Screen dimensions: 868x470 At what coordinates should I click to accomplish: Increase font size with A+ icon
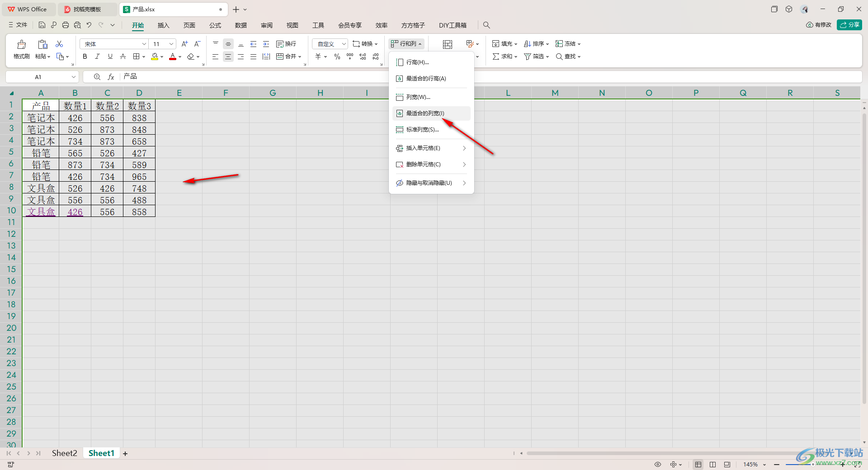coord(184,44)
